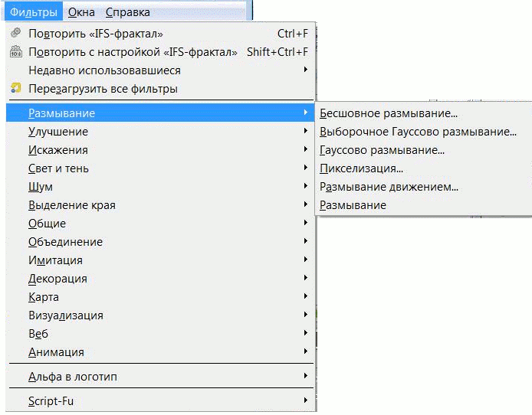Open the Фильтры menu
532x415 pixels.
(x=33, y=12)
